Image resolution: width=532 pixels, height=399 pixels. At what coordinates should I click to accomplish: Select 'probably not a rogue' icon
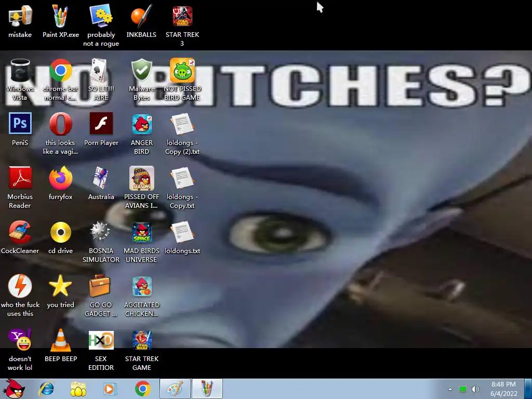(101, 16)
